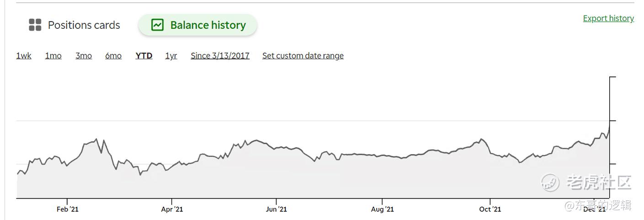644x220 pixels.
Task: Choose the 6mo time range
Action: click(113, 56)
